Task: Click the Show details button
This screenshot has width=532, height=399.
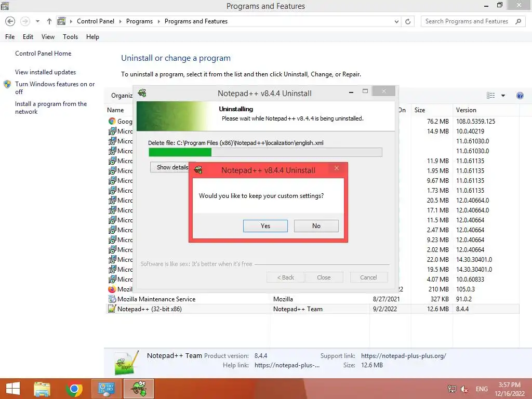Action: [170, 167]
